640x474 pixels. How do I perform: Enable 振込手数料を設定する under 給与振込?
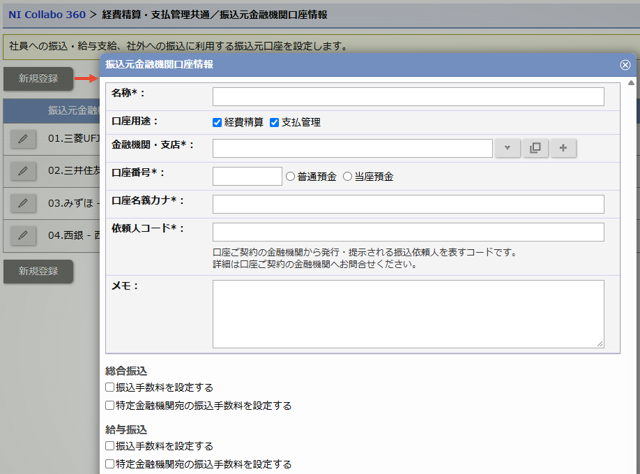pos(110,446)
